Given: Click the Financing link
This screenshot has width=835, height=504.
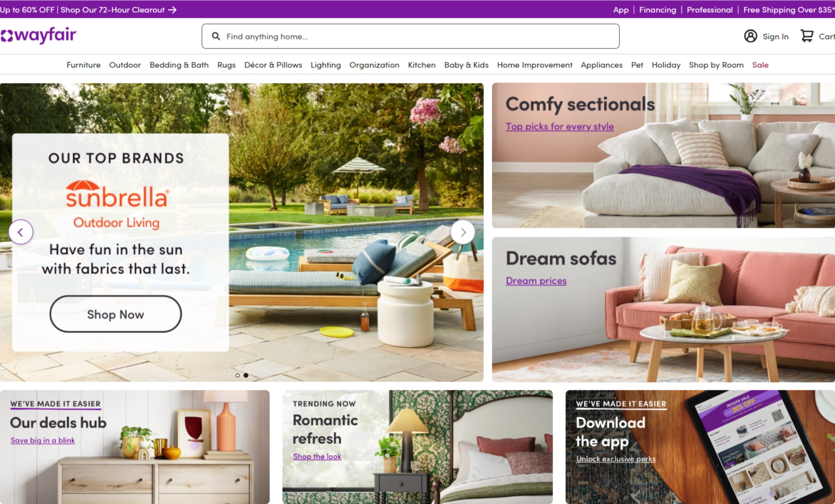Looking at the screenshot, I should (658, 10).
